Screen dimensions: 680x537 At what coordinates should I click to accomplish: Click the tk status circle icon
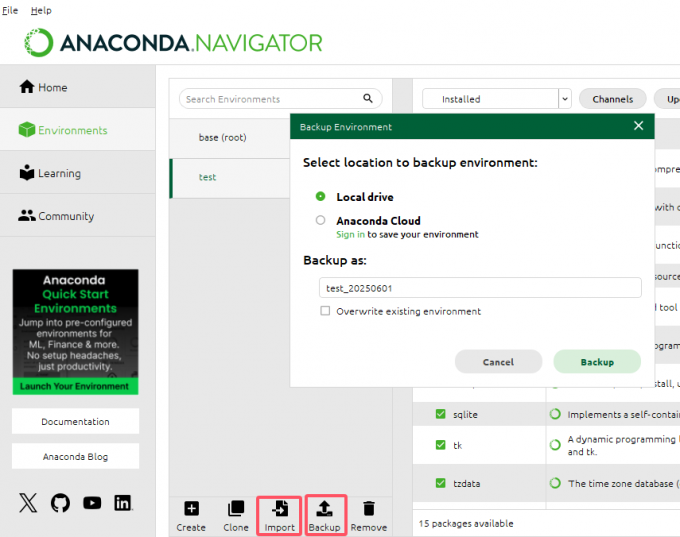tap(555, 445)
